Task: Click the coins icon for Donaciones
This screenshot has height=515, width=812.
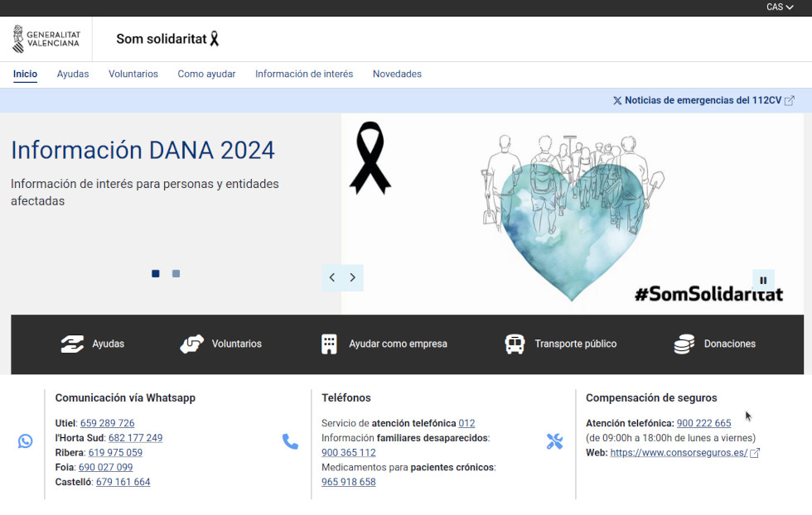Action: pos(684,344)
